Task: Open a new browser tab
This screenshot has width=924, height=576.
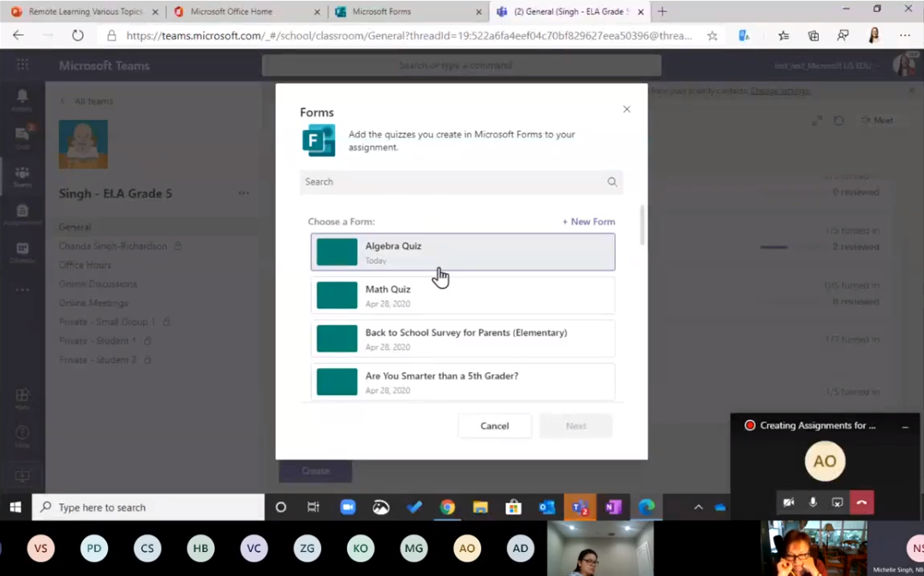Action: [662, 11]
